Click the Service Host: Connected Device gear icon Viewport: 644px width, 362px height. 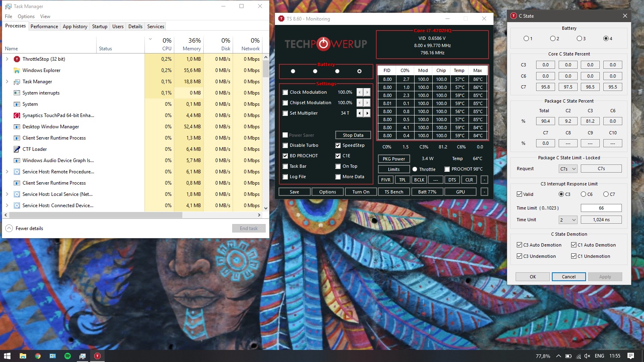pos(17,206)
